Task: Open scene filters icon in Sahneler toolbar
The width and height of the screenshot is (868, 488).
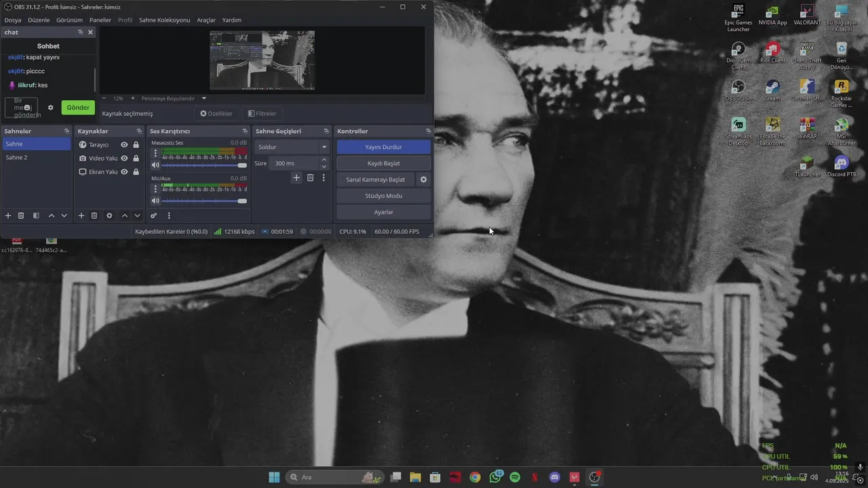Action: click(36, 216)
